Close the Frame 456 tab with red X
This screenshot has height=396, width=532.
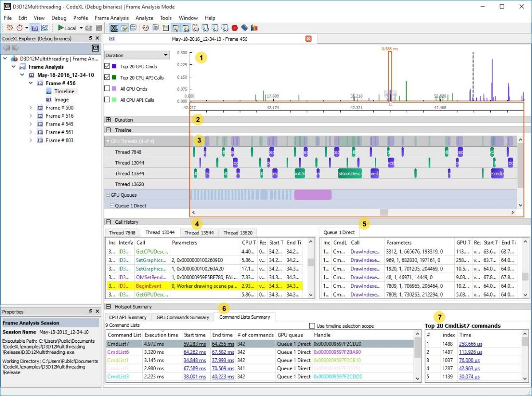point(308,39)
